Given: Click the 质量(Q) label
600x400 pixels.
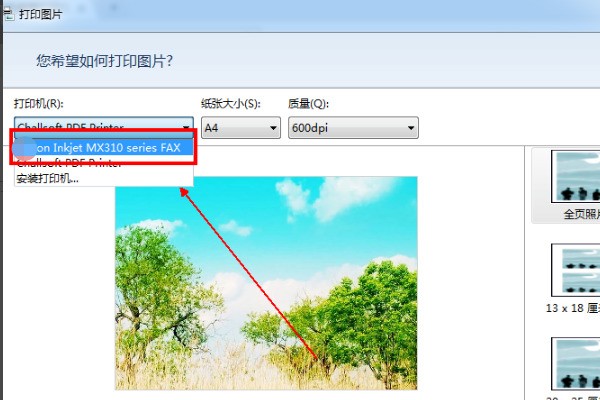Looking at the screenshot, I should pos(308,103).
